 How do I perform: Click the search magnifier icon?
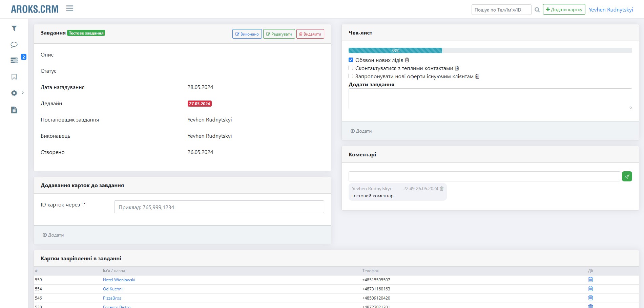[x=537, y=10]
